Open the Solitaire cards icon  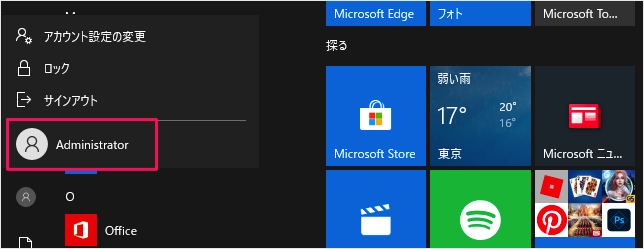point(584,187)
